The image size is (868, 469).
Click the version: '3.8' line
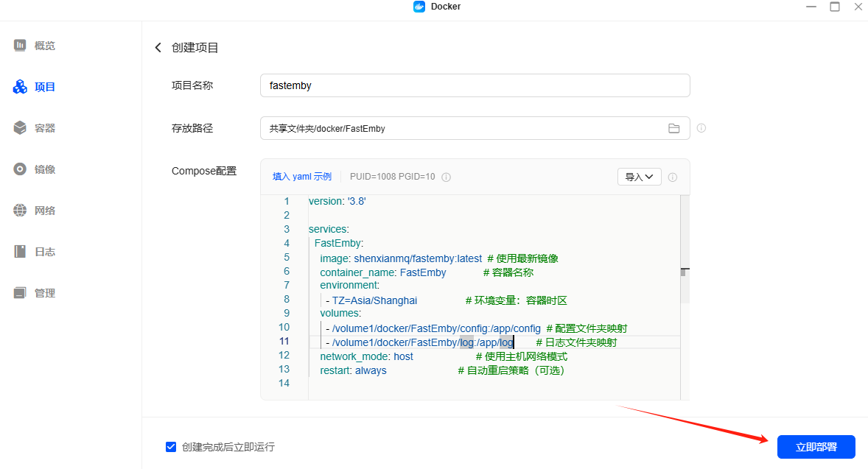[x=337, y=201]
